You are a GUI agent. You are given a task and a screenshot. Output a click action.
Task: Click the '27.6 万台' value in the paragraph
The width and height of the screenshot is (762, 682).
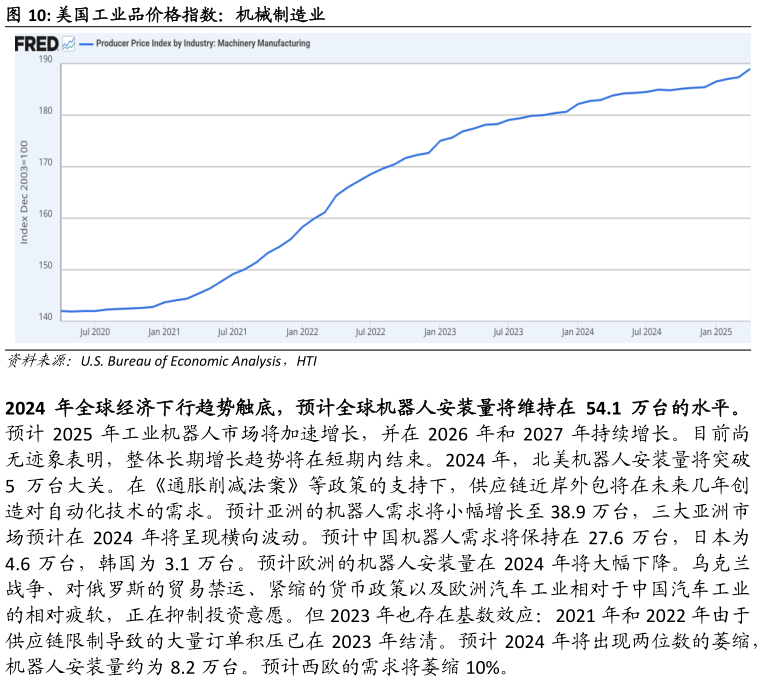[x=629, y=538]
